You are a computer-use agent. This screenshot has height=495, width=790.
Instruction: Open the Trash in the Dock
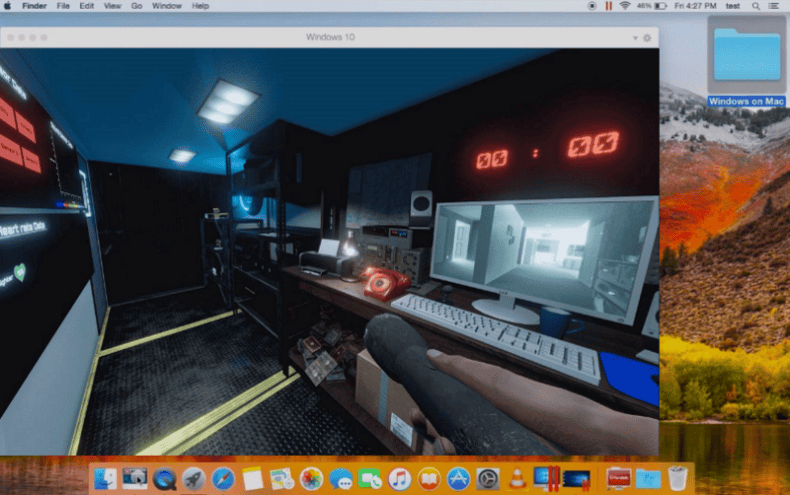pos(678,478)
